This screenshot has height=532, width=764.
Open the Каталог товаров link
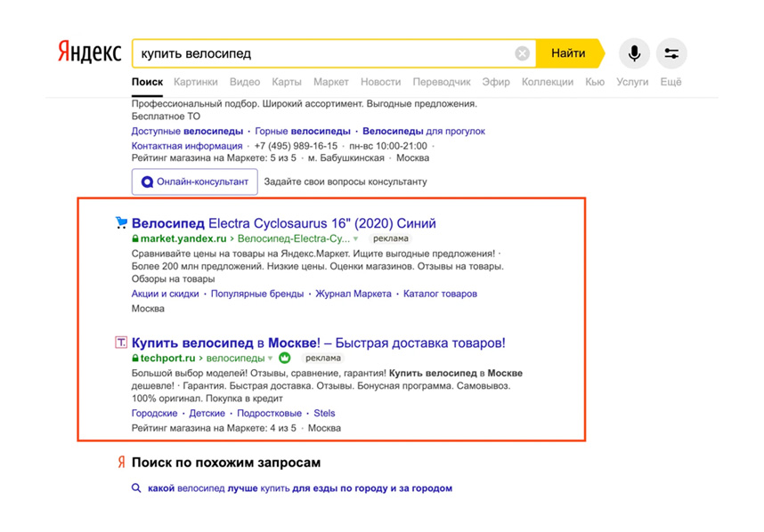click(x=440, y=294)
